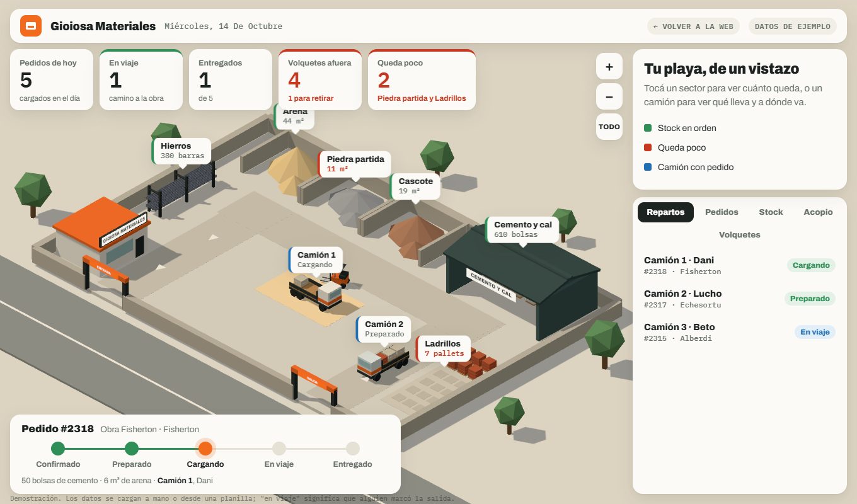The width and height of the screenshot is (857, 504).
Task: Open the Stock tab
Action: [771, 212]
